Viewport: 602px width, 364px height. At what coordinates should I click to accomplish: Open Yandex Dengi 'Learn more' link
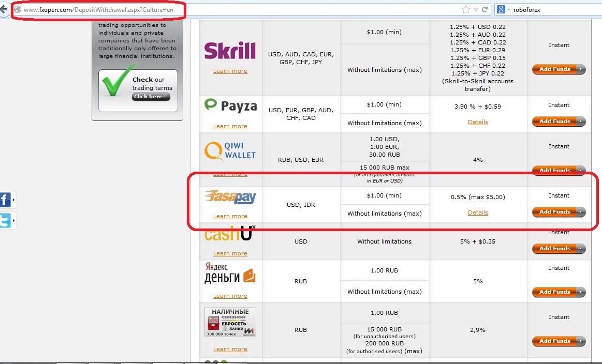pos(230,296)
